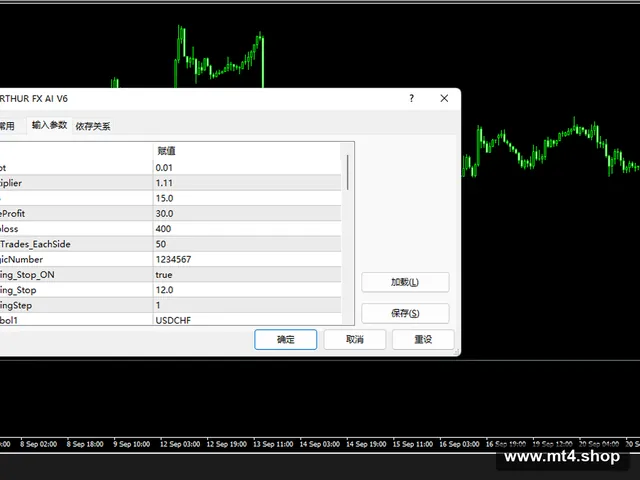Select the 1.11 multiplier value cell

(247, 183)
